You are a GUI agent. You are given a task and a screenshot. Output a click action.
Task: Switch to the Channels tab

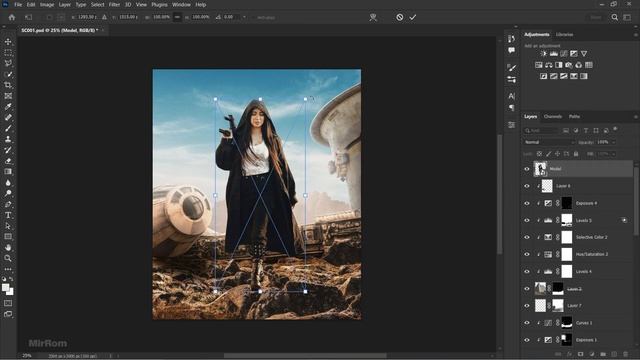[x=553, y=117]
